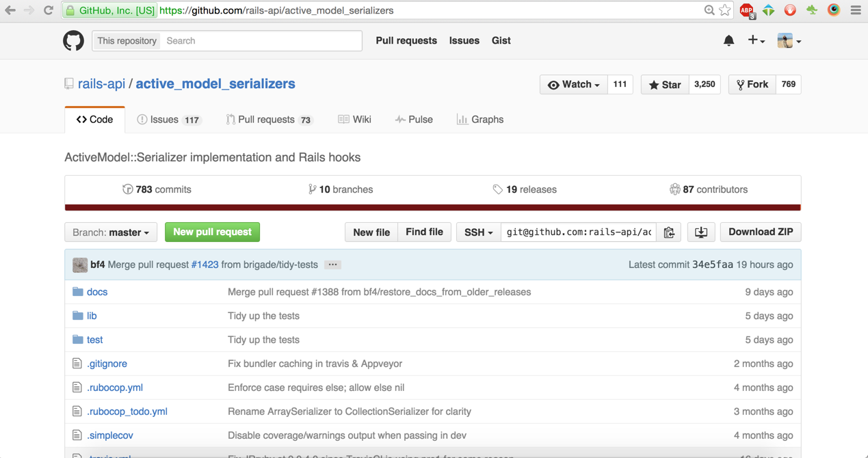
Task: Fork the repository
Action: pyautogui.click(x=752, y=85)
